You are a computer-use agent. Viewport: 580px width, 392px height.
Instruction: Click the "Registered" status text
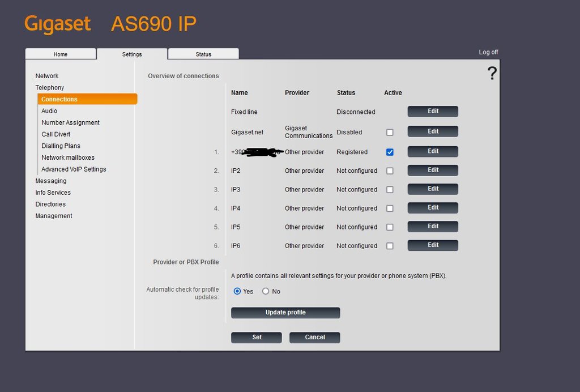(x=352, y=152)
